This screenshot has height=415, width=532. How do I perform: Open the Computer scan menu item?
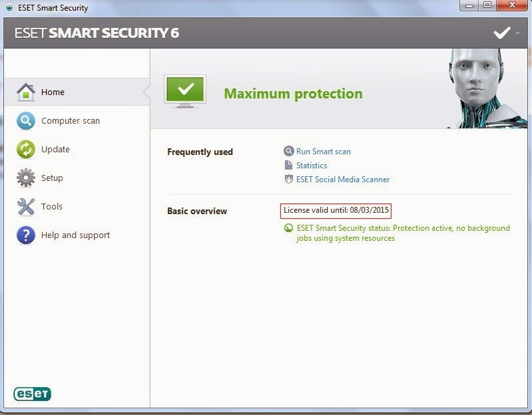70,120
